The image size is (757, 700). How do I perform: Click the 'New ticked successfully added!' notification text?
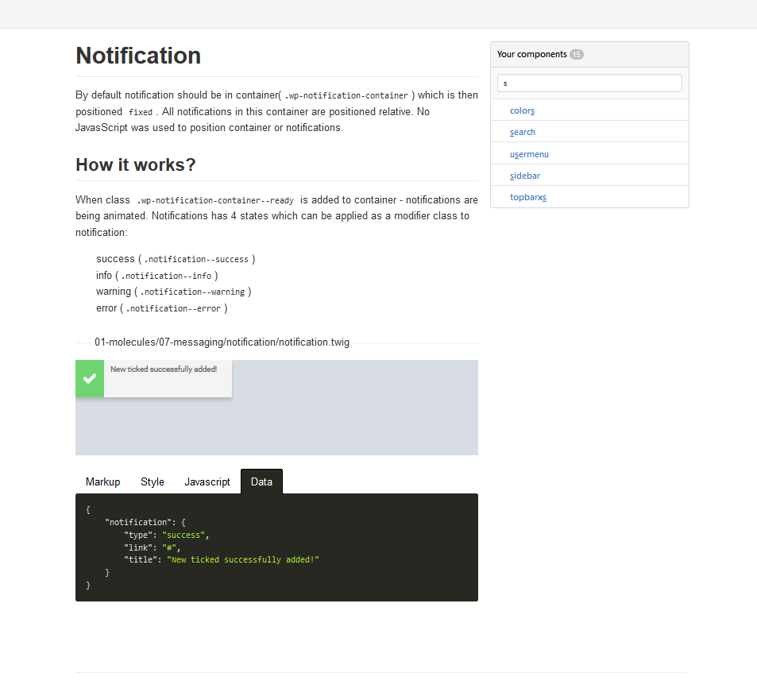164,369
